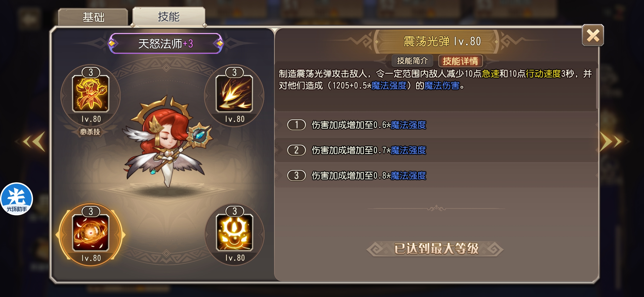This screenshot has height=297, width=644.
Task: Open the 基础 tab
Action: [93, 17]
